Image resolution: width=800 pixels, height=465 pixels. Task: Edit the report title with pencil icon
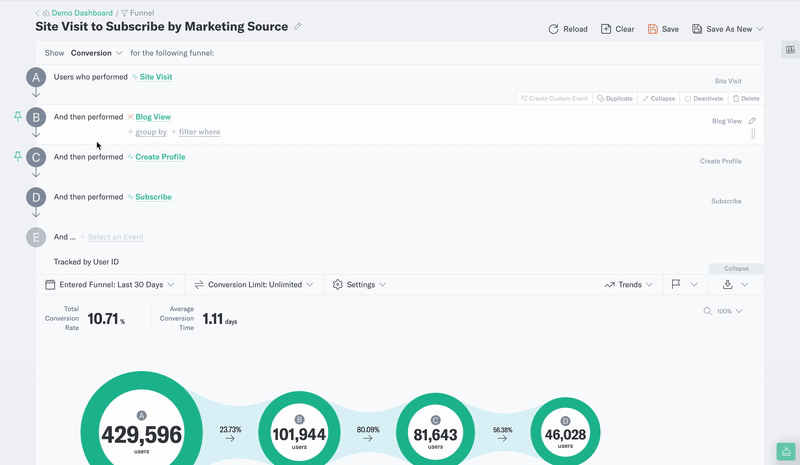pyautogui.click(x=298, y=27)
